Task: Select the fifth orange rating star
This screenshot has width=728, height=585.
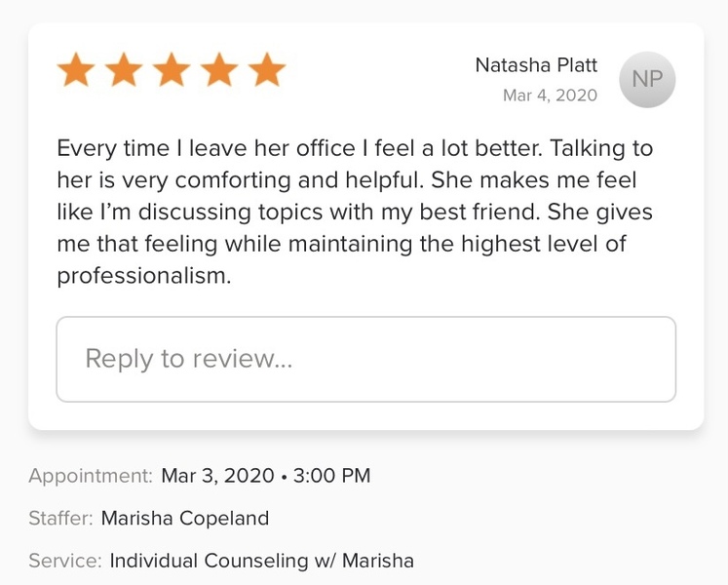Action: 266,71
